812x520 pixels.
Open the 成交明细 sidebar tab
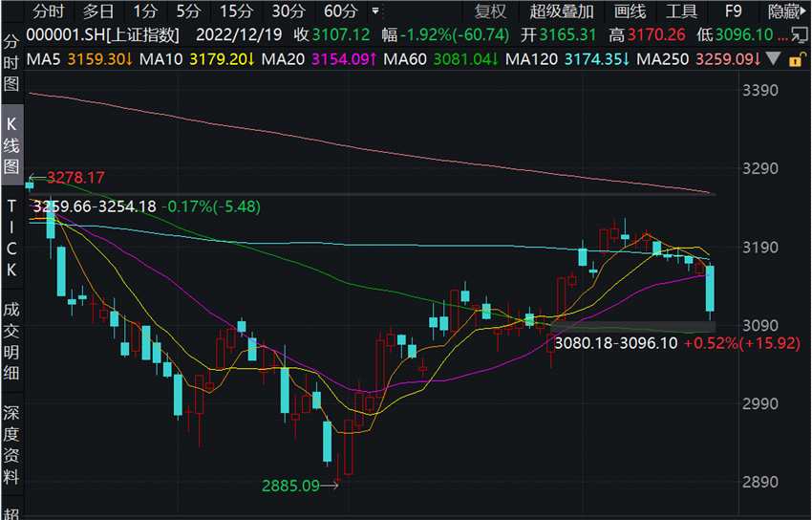(x=11, y=341)
